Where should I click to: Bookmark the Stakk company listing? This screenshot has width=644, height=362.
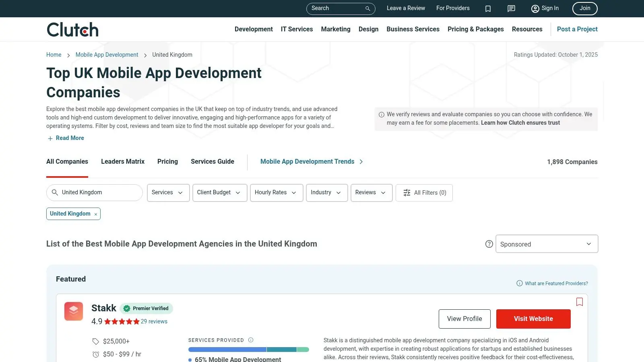click(x=579, y=302)
